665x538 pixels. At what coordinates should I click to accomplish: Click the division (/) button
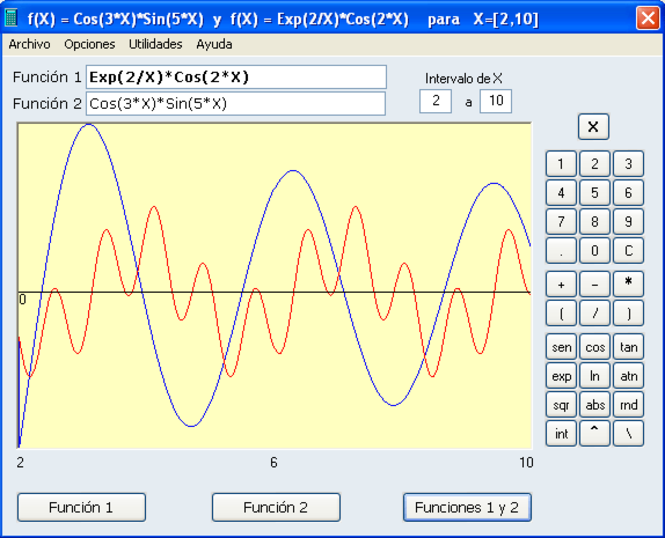(595, 313)
